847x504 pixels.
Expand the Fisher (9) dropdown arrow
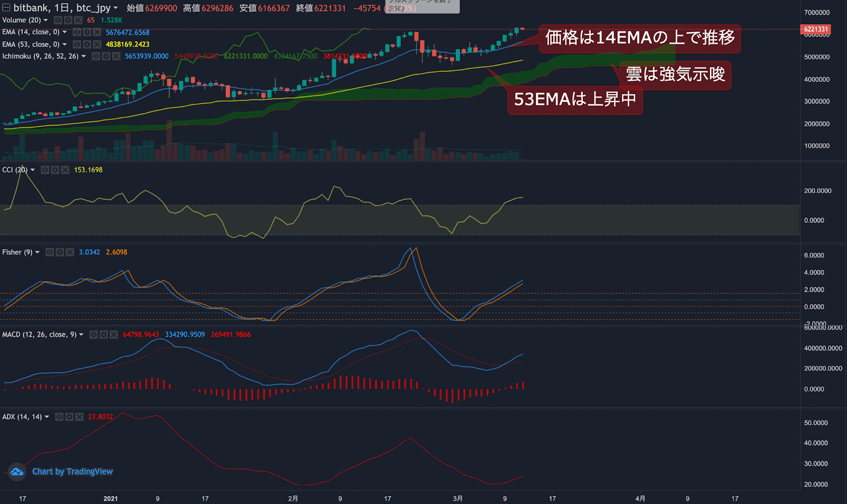click(37, 252)
